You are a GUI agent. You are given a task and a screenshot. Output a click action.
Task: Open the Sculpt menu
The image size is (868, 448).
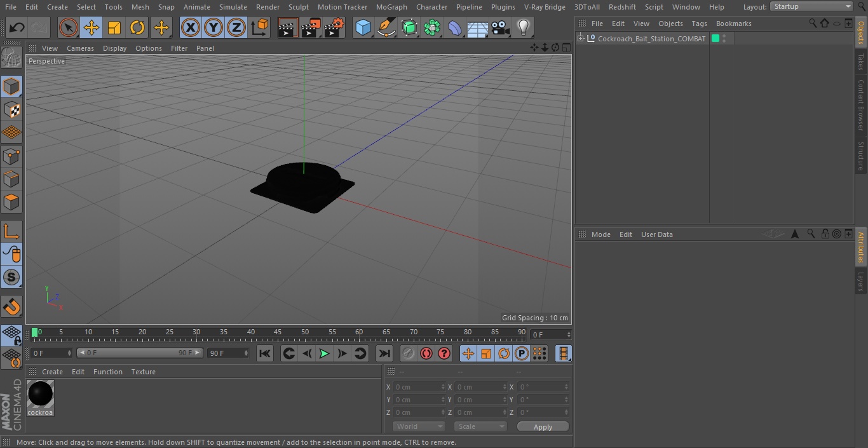click(x=298, y=7)
